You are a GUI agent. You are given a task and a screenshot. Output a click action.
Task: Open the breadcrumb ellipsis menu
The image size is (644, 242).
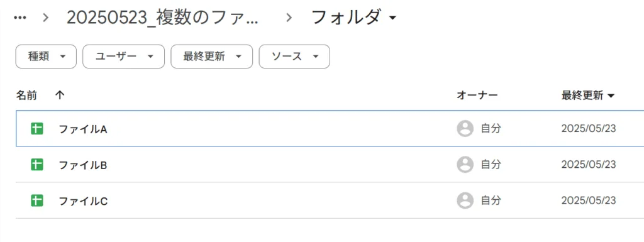[20, 17]
